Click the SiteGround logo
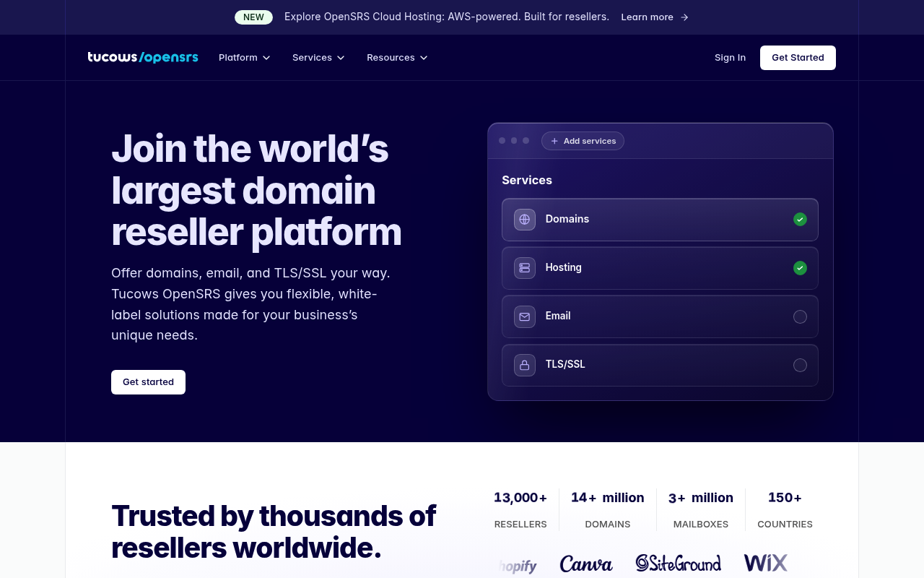The height and width of the screenshot is (578, 924). pos(678,563)
